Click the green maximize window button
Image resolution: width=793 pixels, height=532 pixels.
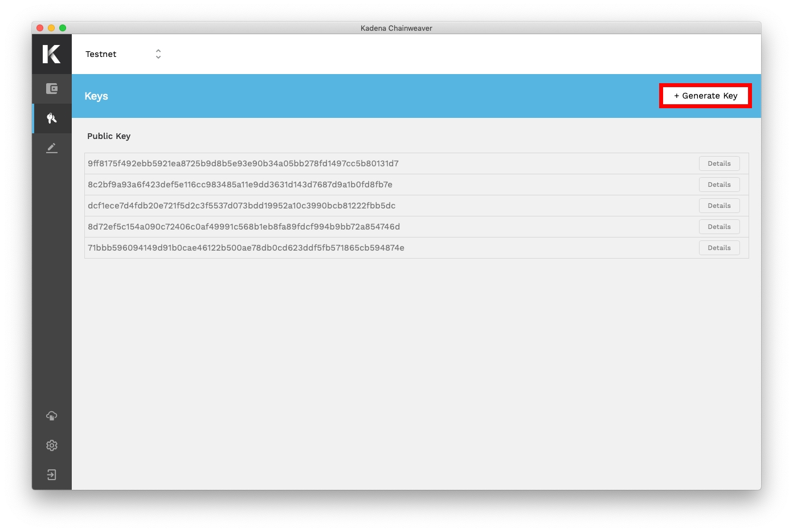click(x=63, y=28)
